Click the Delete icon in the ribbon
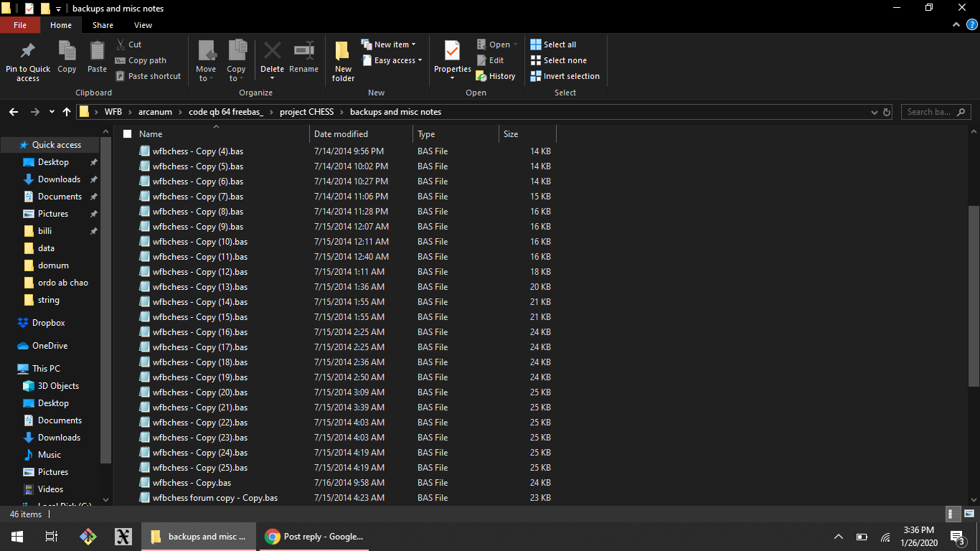 pos(272,52)
